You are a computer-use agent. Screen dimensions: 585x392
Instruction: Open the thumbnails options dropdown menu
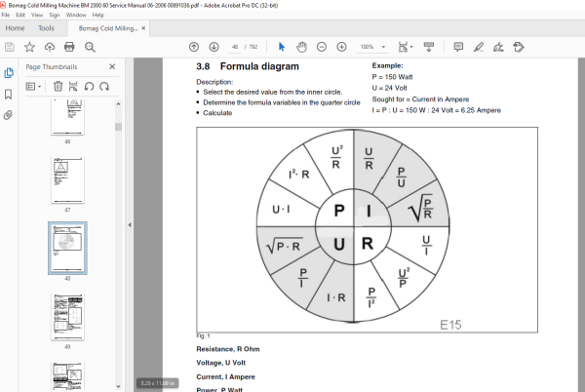click(33, 87)
